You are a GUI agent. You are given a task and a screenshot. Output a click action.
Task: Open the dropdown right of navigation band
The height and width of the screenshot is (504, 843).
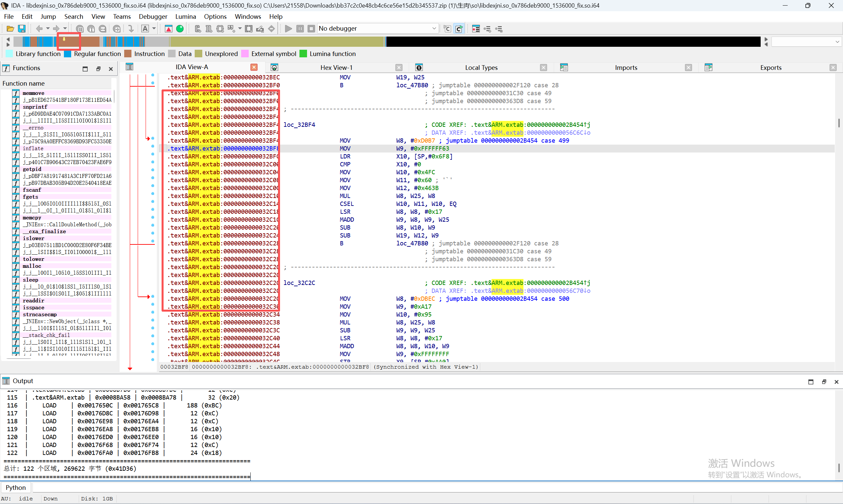point(837,42)
